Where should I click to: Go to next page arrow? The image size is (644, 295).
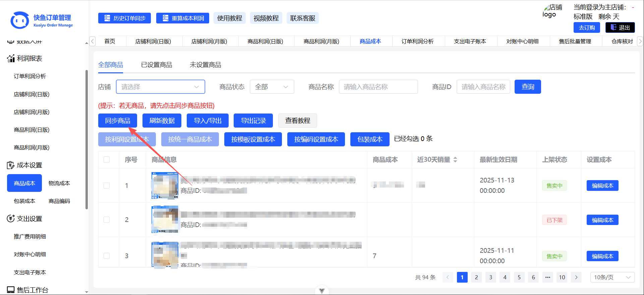[x=576, y=277]
